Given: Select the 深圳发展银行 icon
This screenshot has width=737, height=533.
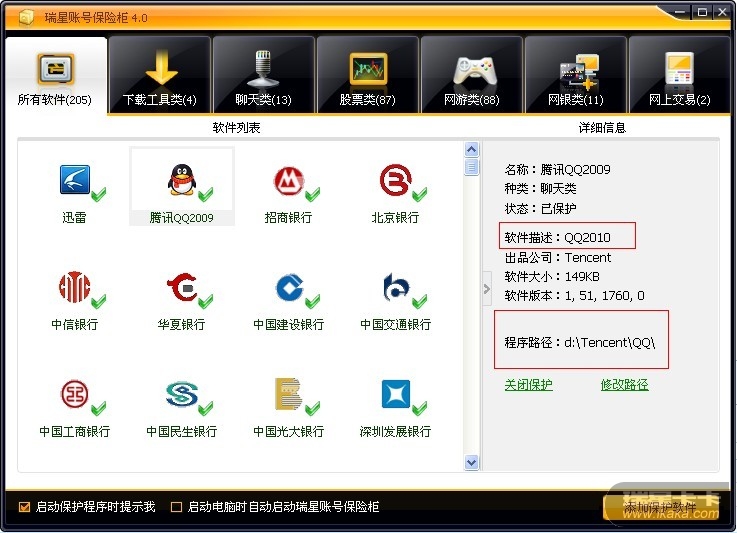Looking at the screenshot, I should pos(396,394).
